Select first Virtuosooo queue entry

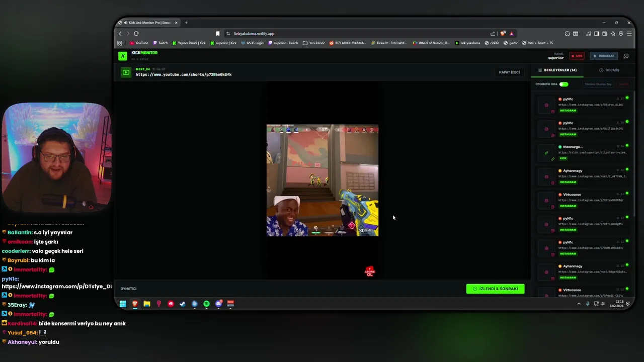(584, 200)
